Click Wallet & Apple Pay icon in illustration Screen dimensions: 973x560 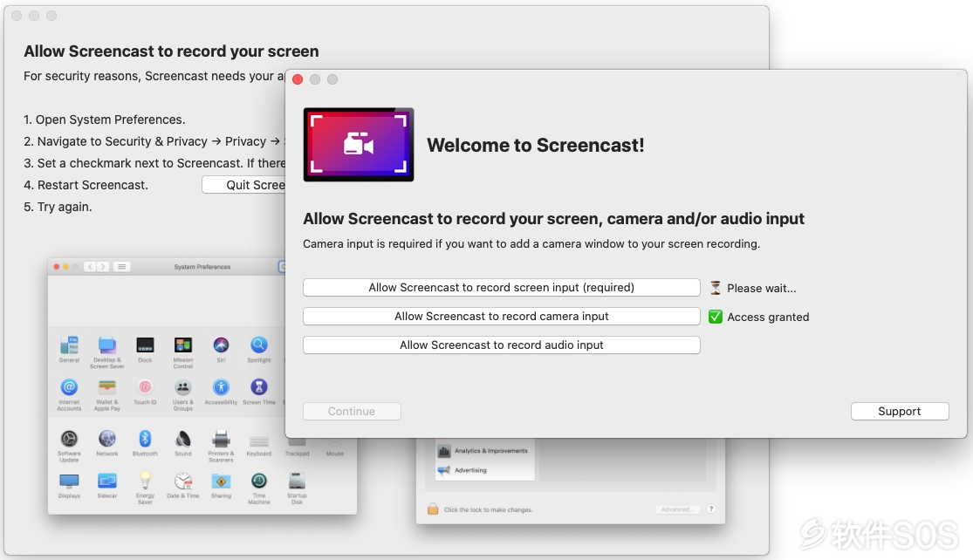tap(106, 387)
